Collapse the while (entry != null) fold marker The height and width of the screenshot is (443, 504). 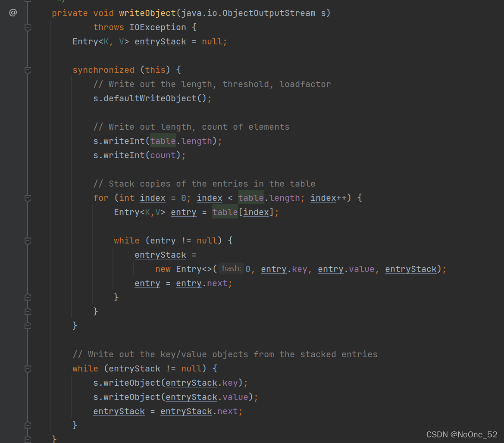click(28, 241)
